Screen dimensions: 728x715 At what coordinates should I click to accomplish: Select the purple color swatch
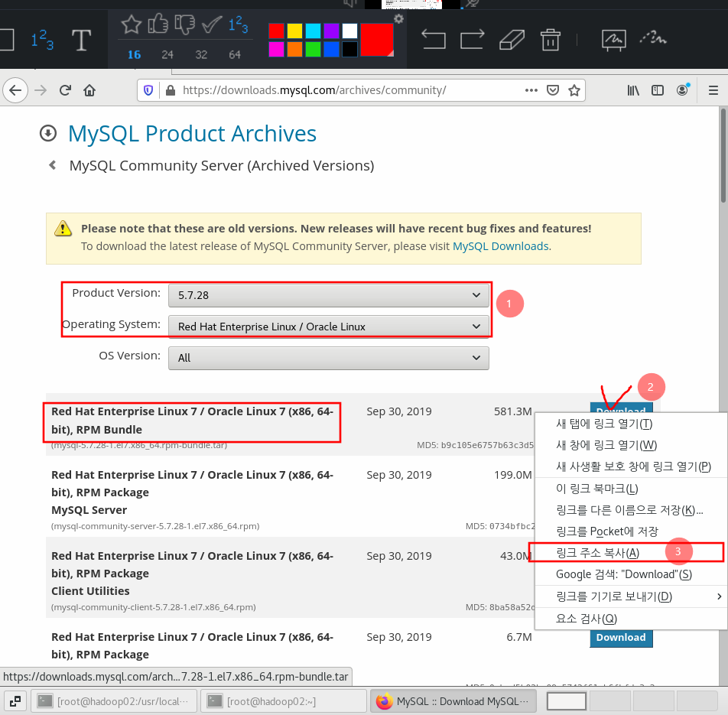tap(331, 31)
